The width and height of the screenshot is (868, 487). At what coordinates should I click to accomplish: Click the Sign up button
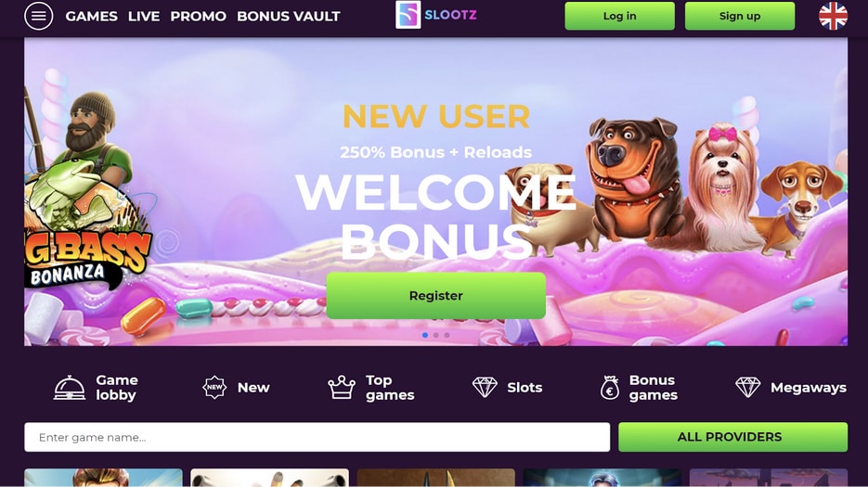[740, 16]
